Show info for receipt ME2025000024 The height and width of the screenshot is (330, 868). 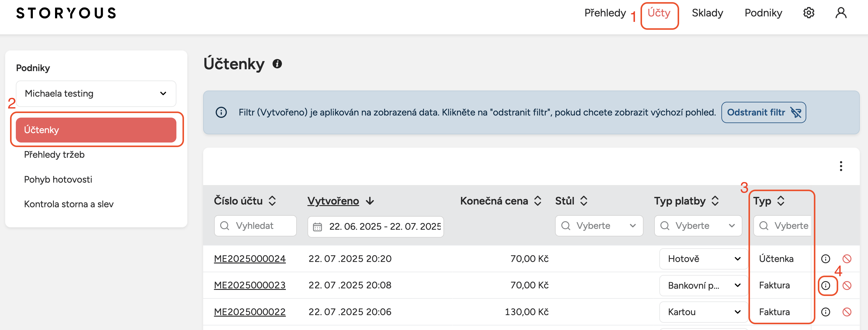pyautogui.click(x=825, y=259)
